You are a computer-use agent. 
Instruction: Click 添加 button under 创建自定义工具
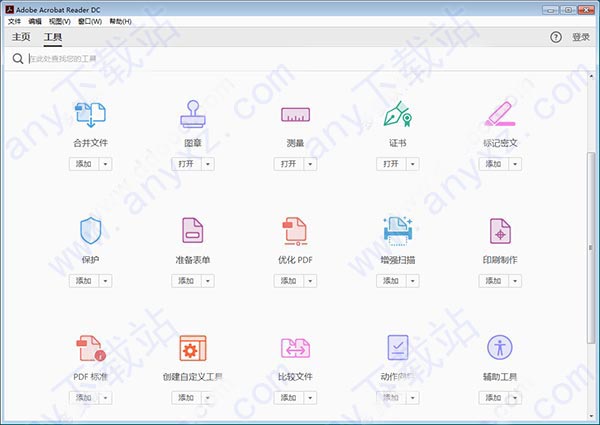186,398
